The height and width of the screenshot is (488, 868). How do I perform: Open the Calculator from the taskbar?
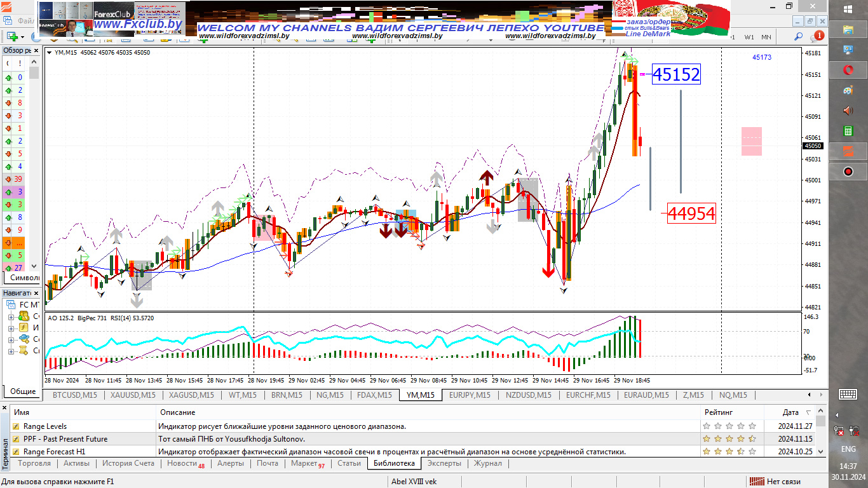tap(848, 131)
